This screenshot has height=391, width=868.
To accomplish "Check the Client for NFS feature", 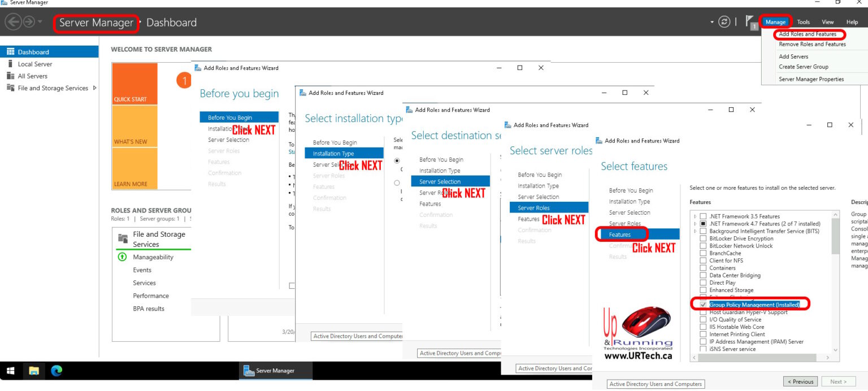I will point(702,260).
